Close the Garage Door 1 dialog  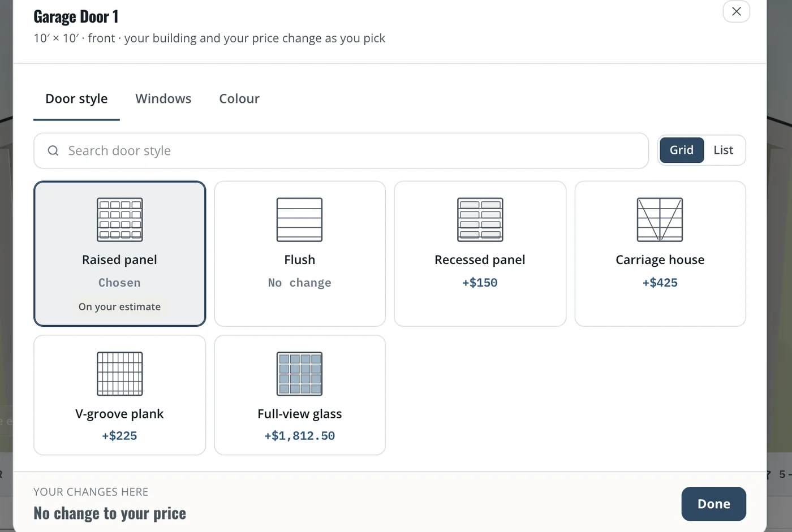point(736,11)
